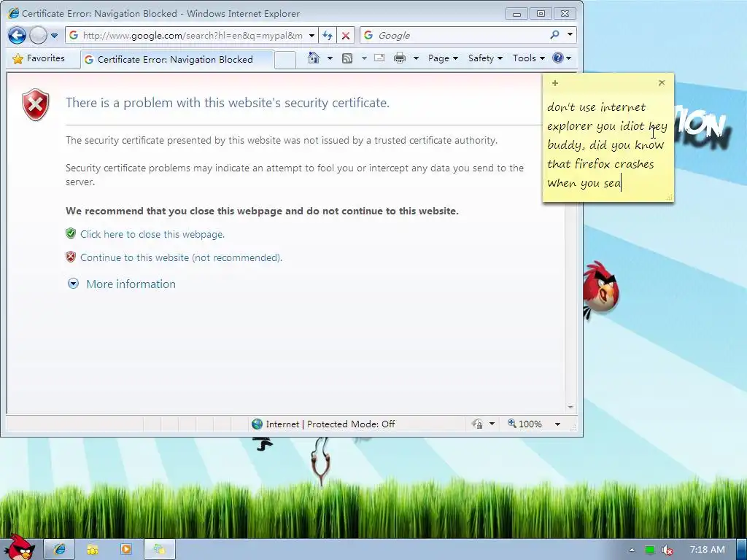Minimize the Internet Explorer window

pos(516,14)
